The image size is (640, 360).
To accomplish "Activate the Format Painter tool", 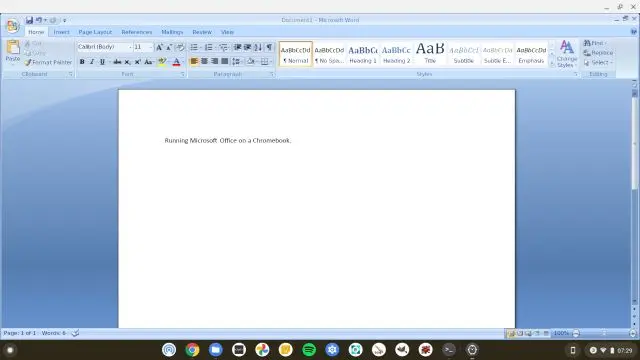I will 48,62.
